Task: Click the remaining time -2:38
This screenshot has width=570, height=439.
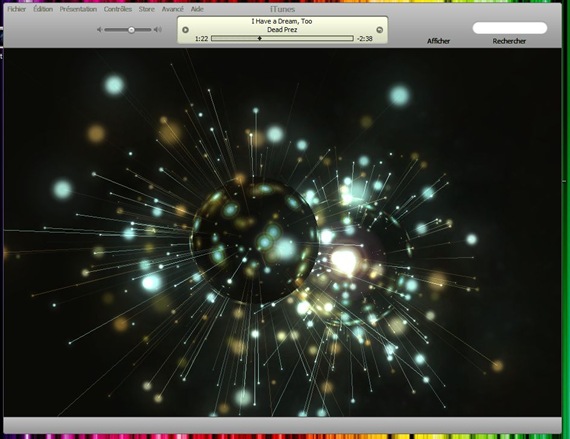Action: [365, 39]
